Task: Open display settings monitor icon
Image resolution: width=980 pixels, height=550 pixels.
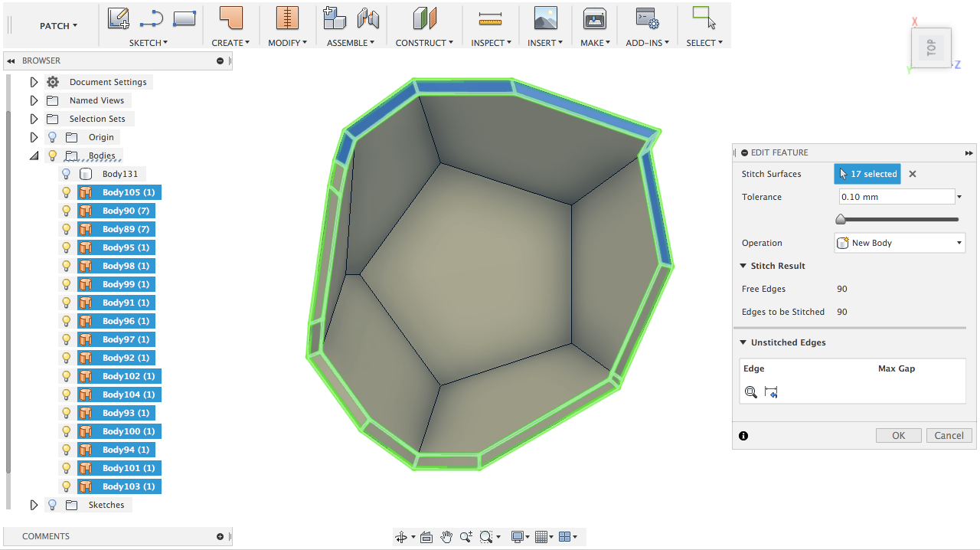Action: [518, 537]
